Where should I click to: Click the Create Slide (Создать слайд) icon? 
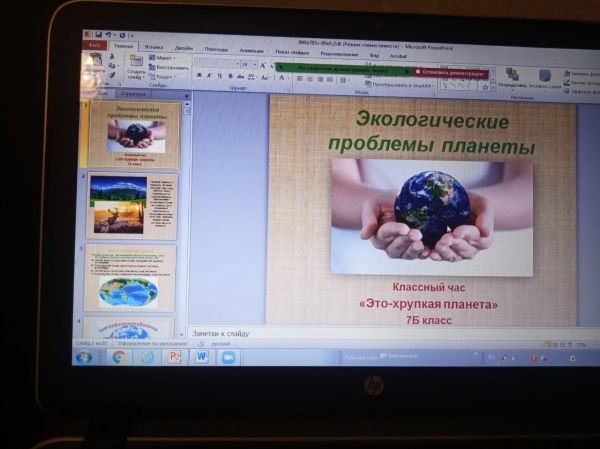tap(135, 67)
